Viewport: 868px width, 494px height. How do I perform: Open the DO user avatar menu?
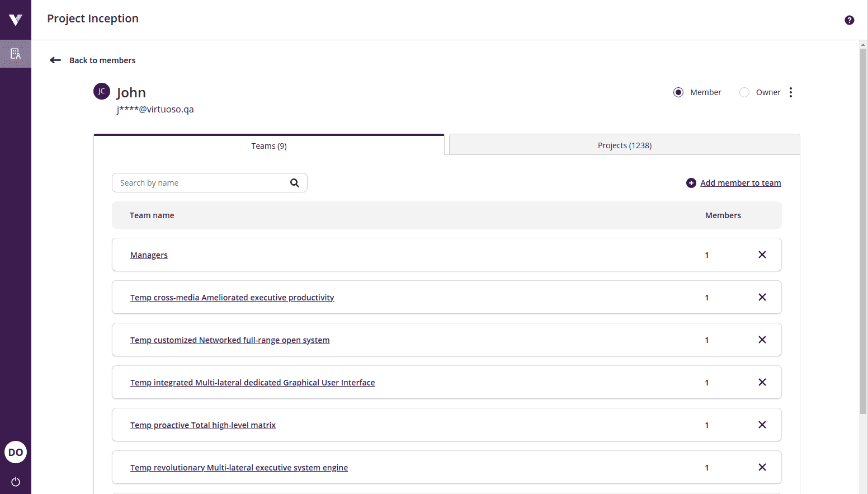pos(16,452)
